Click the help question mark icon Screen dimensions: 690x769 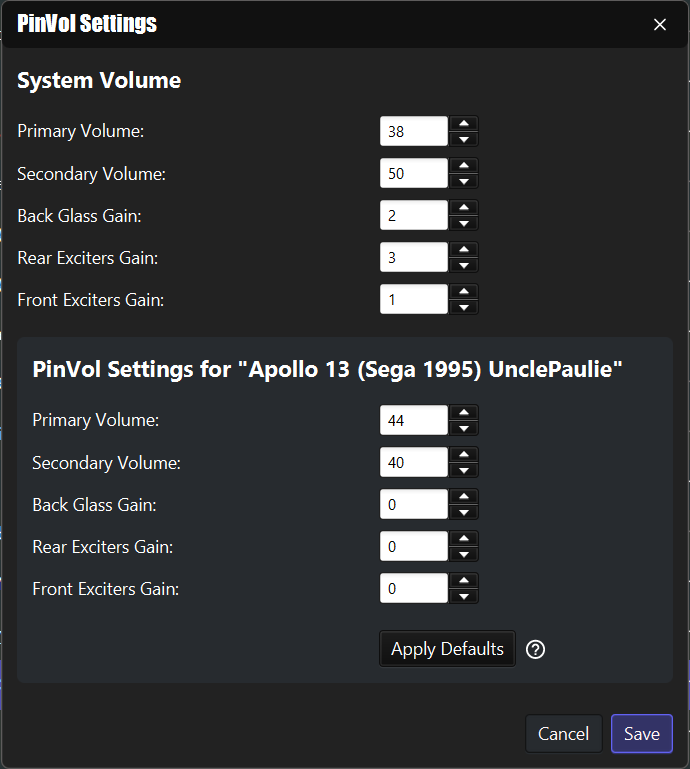535,649
